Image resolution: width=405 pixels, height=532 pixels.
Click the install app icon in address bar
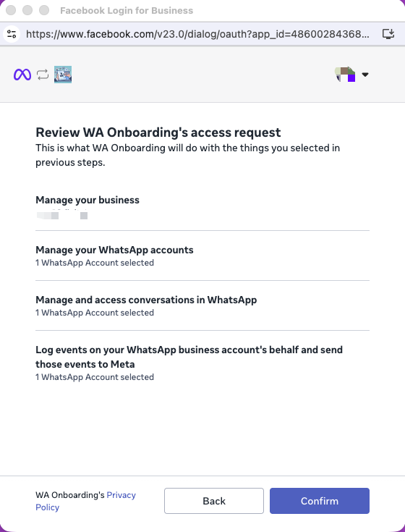point(388,34)
